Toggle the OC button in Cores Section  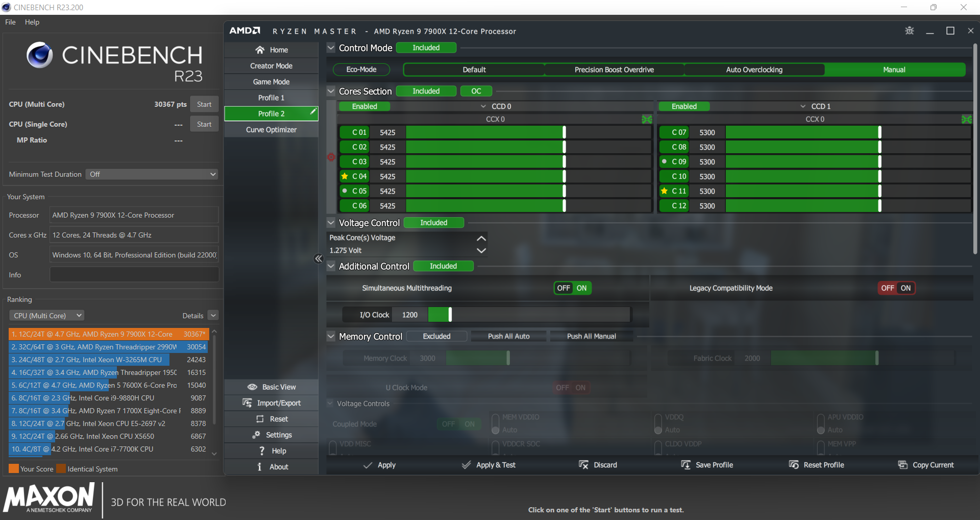tap(476, 91)
